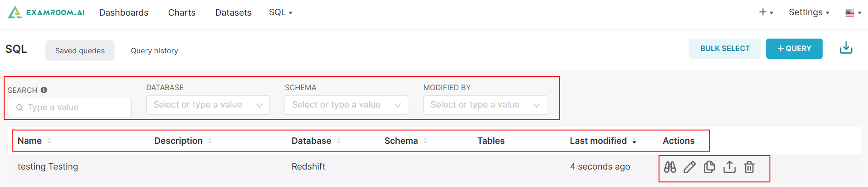Click the search info tooltip icon

tap(44, 90)
